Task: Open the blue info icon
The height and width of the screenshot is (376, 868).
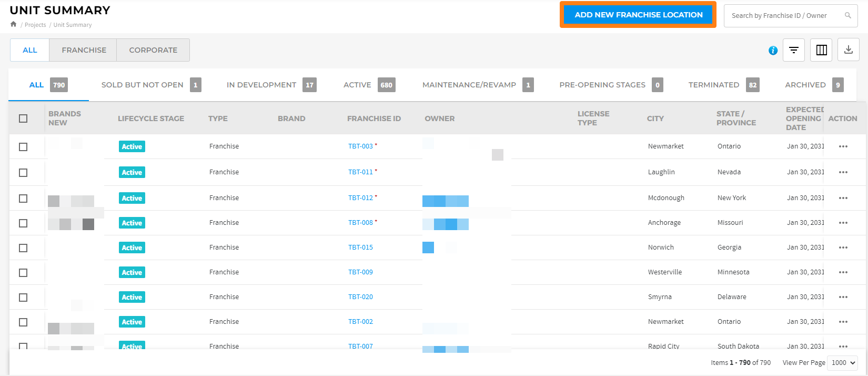Action: click(773, 51)
